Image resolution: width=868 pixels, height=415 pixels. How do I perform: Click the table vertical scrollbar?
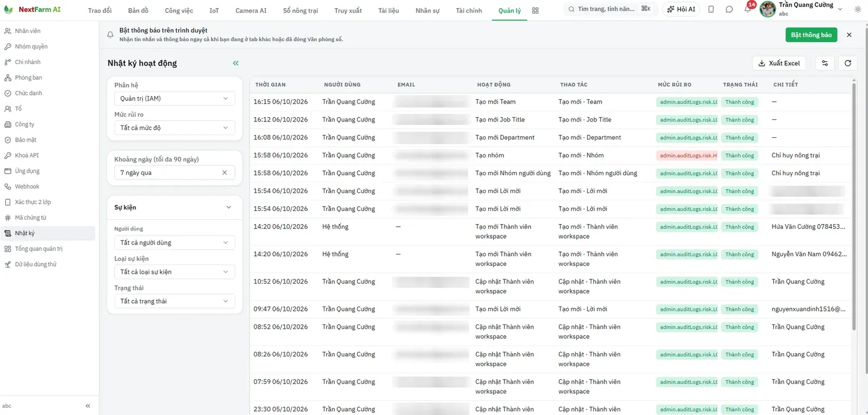(854, 206)
